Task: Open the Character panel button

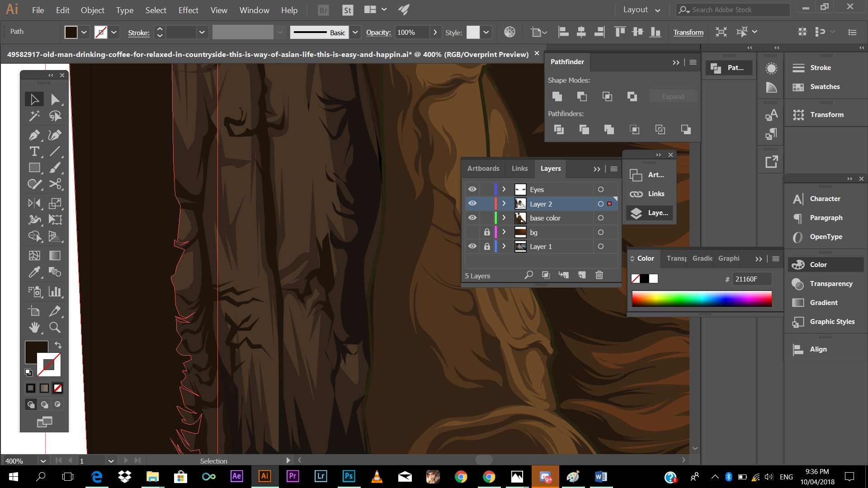Action: pos(825,199)
